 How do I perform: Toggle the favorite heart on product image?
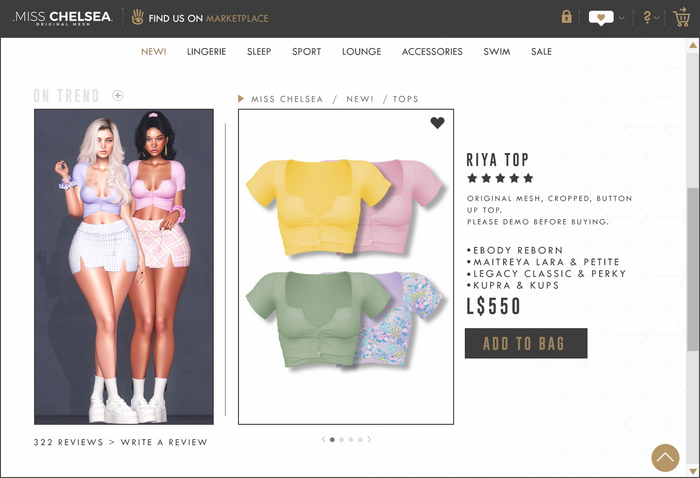437,123
